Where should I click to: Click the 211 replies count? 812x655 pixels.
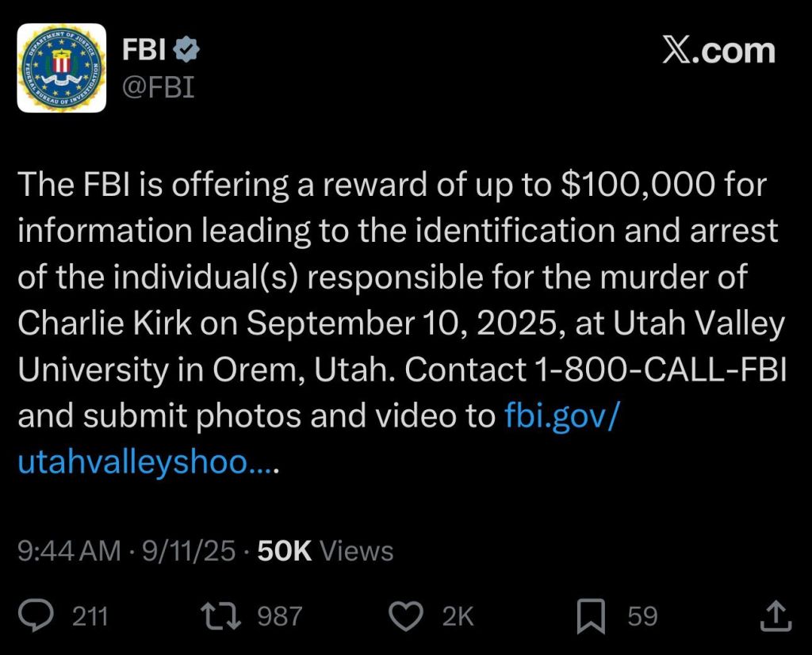click(x=90, y=616)
